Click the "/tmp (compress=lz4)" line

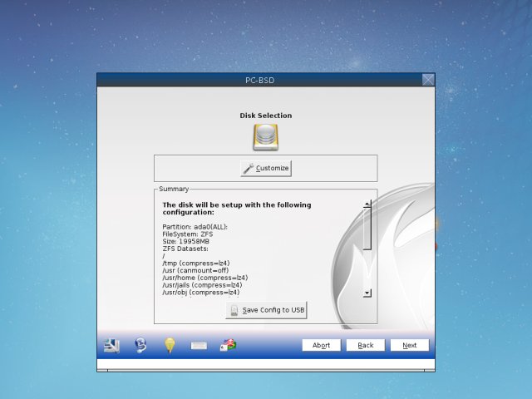196,264
